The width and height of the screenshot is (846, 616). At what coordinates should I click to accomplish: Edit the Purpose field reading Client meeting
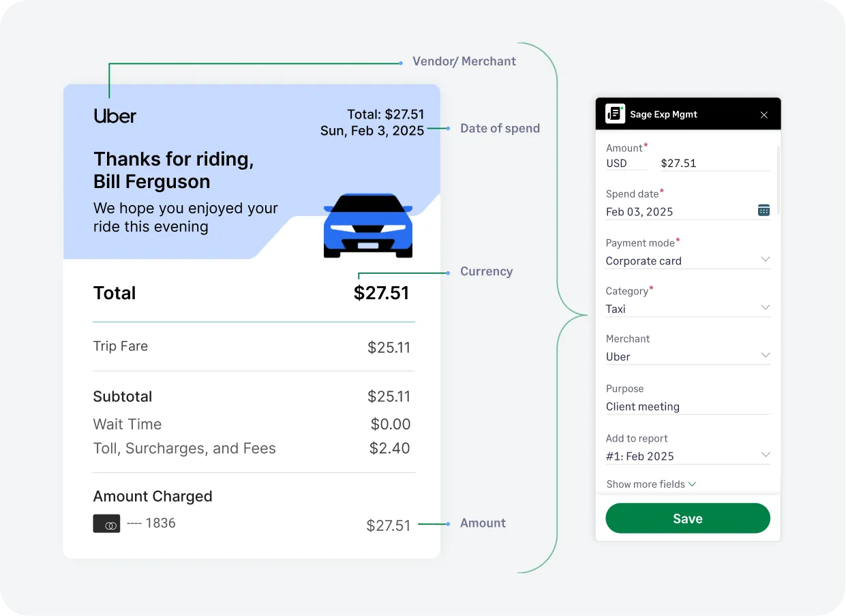(x=642, y=406)
